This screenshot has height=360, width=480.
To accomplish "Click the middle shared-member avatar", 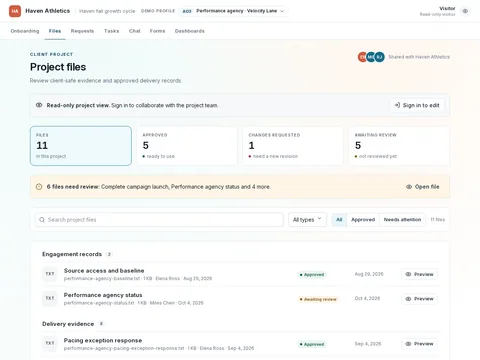I will tap(371, 57).
